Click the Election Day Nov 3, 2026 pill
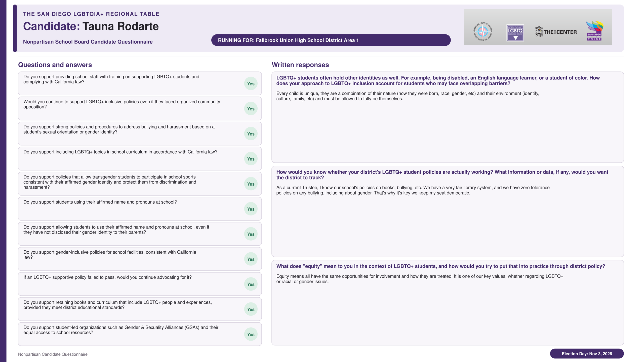This screenshot has width=644, height=362. pos(587,354)
